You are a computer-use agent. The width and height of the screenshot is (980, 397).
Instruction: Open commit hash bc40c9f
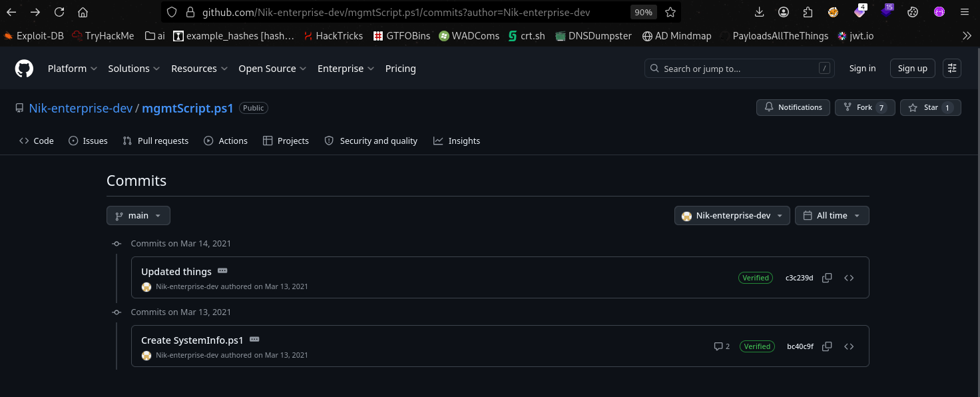[x=800, y=346]
